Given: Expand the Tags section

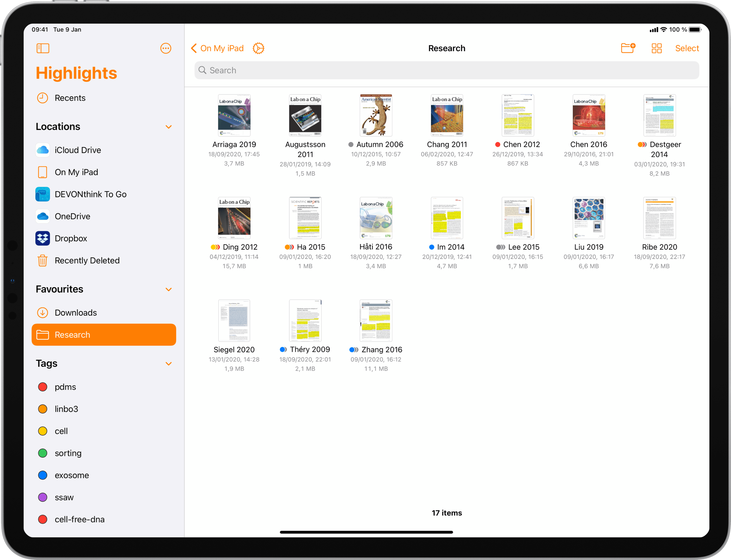Looking at the screenshot, I should [168, 363].
